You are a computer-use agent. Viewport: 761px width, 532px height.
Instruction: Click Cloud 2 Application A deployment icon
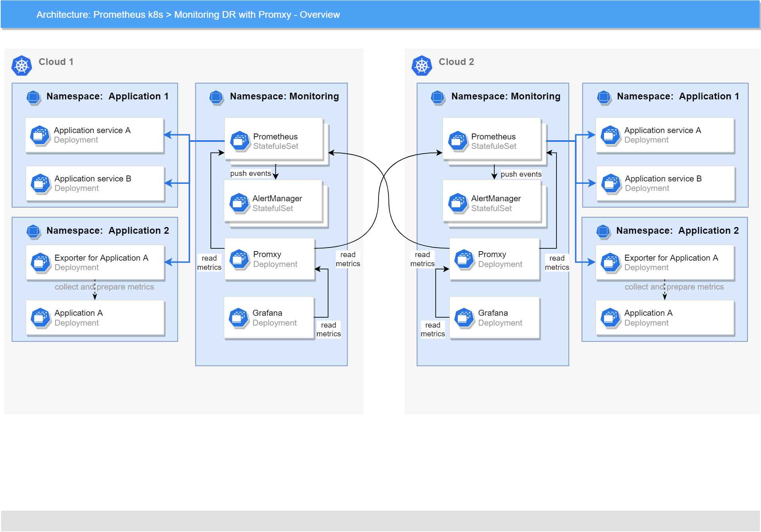610,318
